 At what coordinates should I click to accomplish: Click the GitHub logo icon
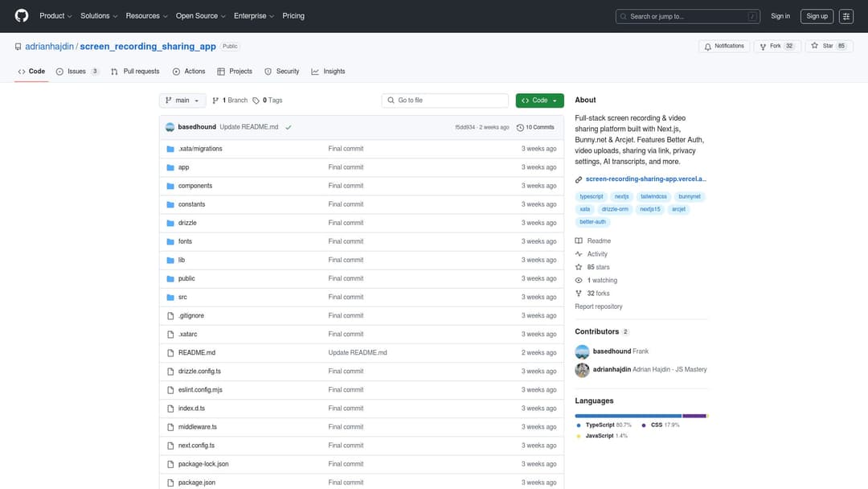(x=22, y=15)
